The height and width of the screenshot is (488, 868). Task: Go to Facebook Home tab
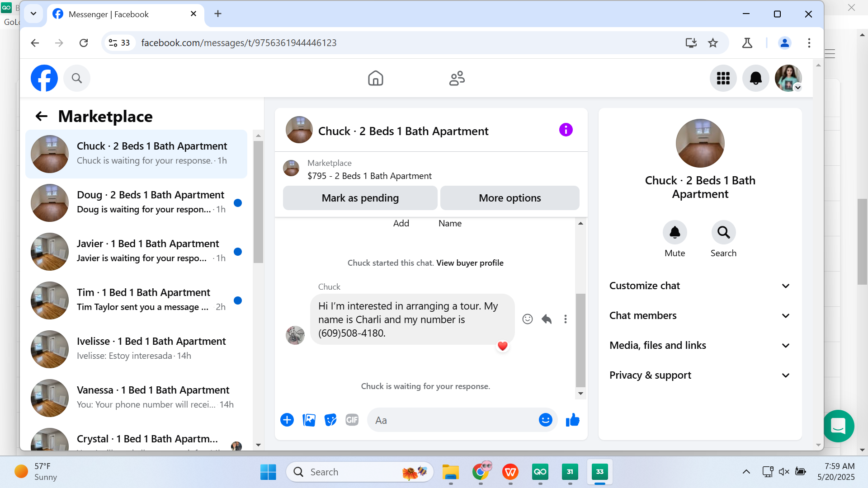[375, 78]
